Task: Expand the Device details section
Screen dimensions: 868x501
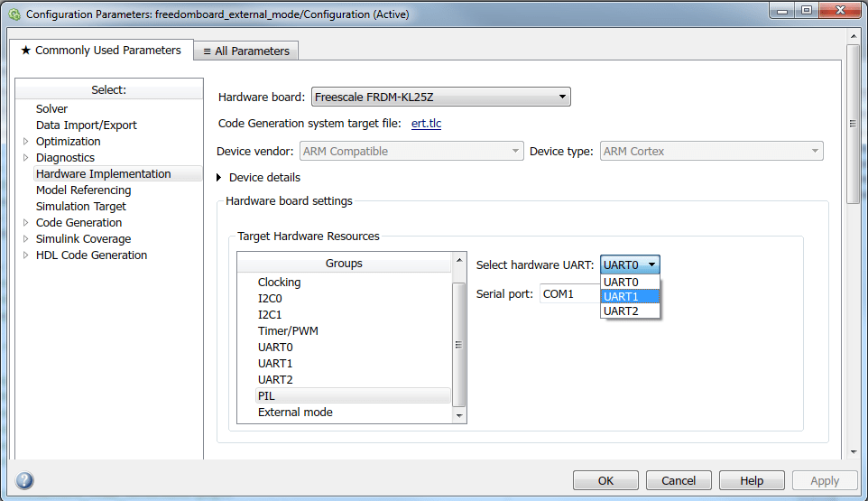Action: pos(219,178)
